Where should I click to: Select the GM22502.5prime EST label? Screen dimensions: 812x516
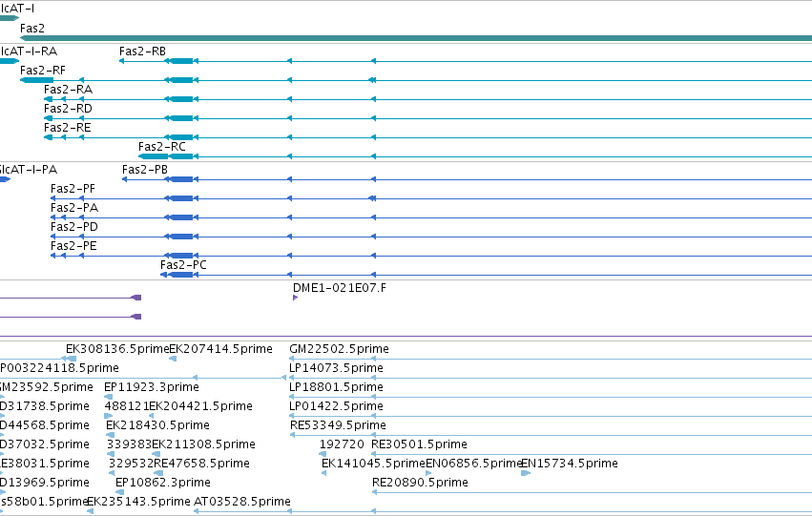(339, 349)
